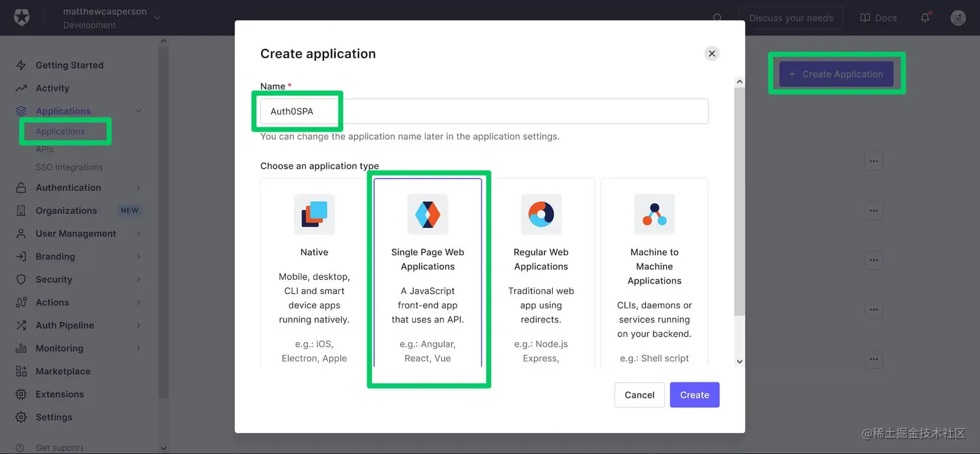The height and width of the screenshot is (454, 980).
Task: Open the Applications sub-item in sidebar
Action: click(60, 131)
